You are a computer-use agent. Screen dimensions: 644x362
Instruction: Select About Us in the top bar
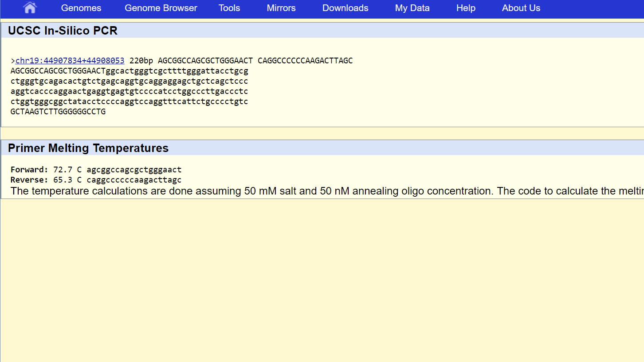point(521,8)
